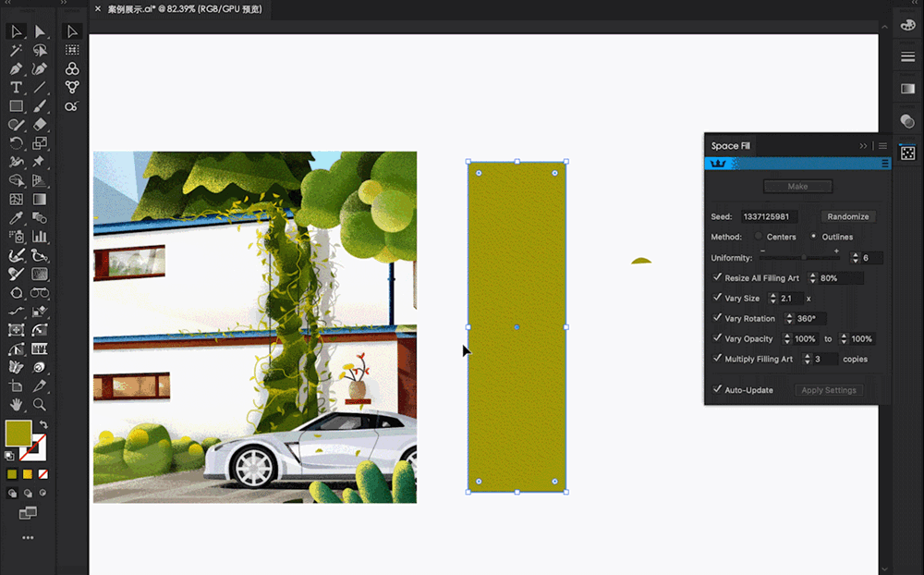Select the Direct Selection tool
This screenshot has height=575, width=924.
tap(40, 31)
